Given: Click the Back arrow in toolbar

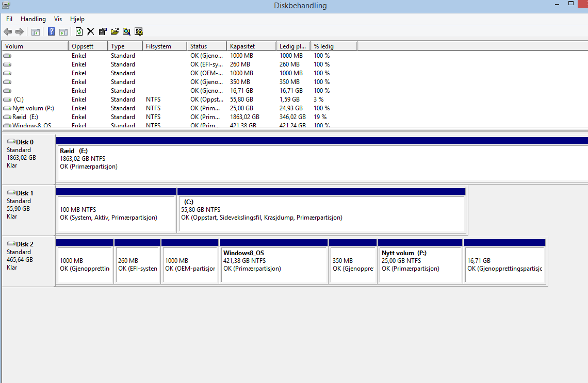Looking at the screenshot, I should click(x=8, y=32).
